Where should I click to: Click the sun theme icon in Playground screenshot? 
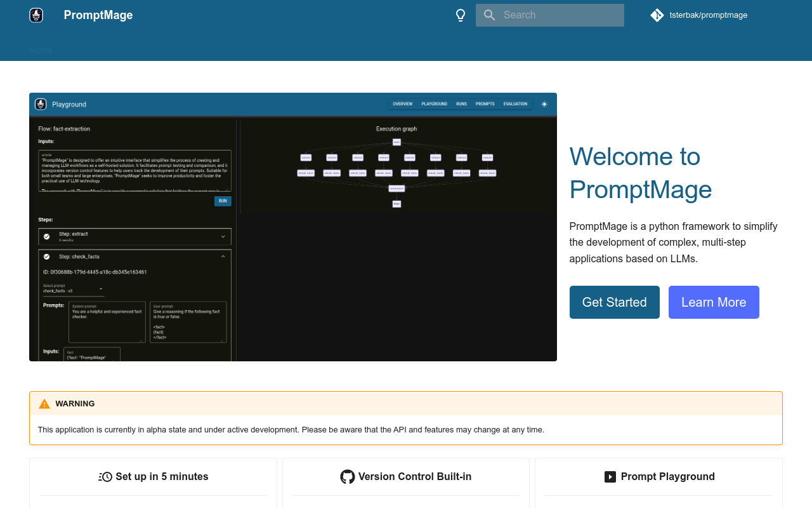tap(544, 104)
